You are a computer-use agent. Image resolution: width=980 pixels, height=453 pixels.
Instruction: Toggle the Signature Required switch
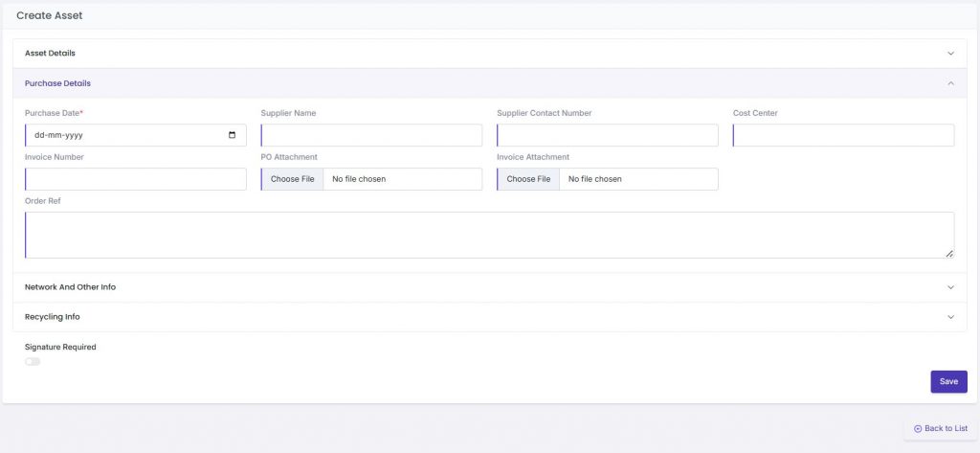tap(33, 362)
